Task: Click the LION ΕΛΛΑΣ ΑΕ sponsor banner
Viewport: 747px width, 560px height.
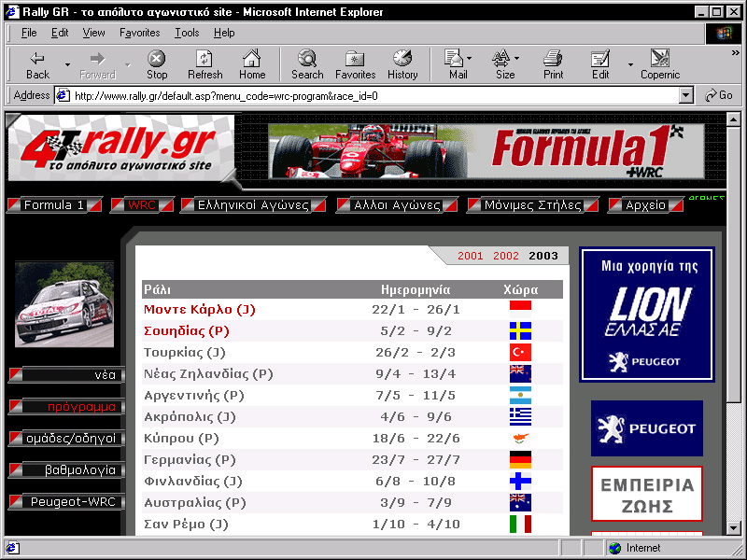Action: (x=647, y=315)
